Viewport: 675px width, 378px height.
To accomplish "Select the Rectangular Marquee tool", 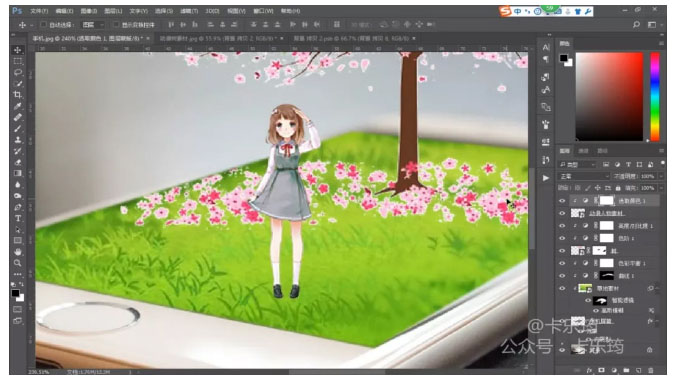I will (x=18, y=61).
